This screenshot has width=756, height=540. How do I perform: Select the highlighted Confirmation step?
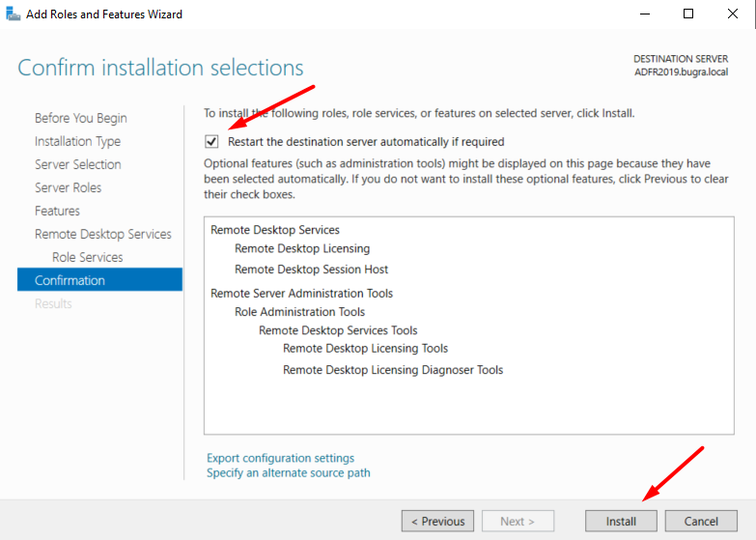tap(99, 280)
